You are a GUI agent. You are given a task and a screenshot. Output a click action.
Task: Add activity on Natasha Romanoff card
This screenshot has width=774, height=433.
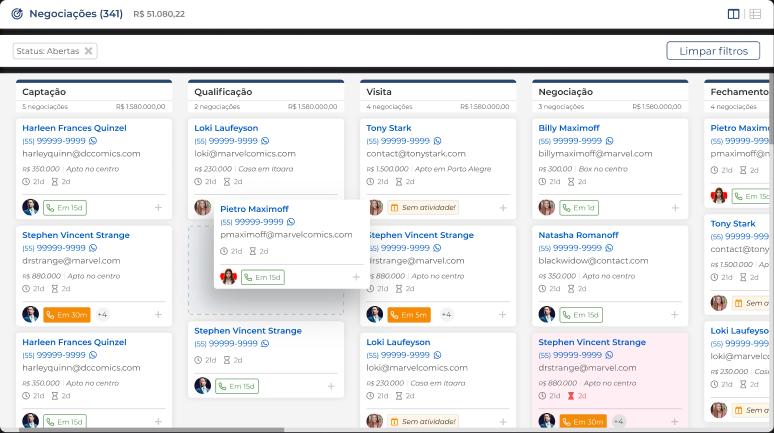click(675, 315)
